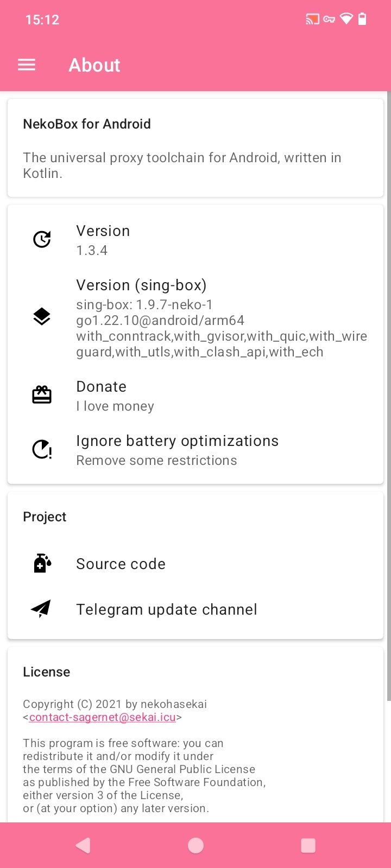Tap the VPN key status icon

pyautogui.click(x=329, y=20)
